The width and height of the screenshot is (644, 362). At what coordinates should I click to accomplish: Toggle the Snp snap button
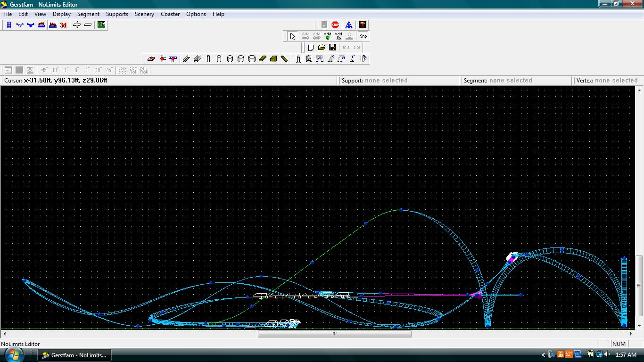coord(363,36)
